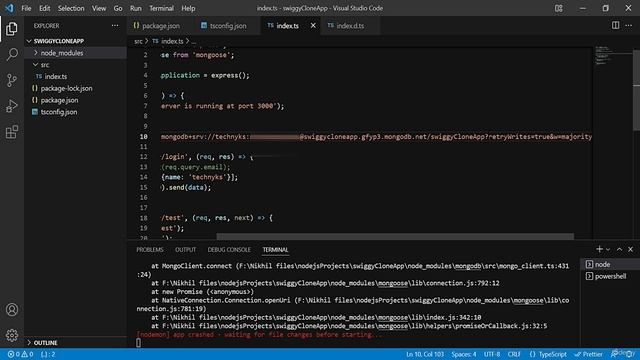The width and height of the screenshot is (640, 360).
Task: Open the Search view in activity bar
Action: click(12, 54)
